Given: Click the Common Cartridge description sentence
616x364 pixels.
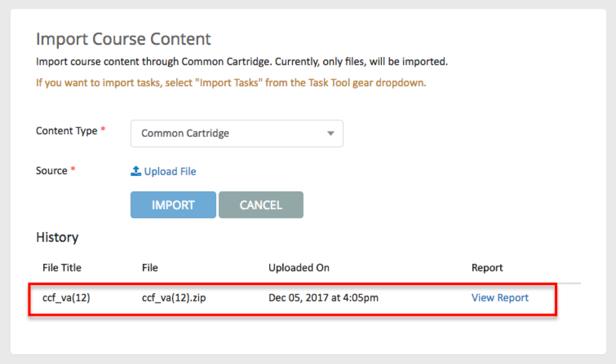Looking at the screenshot, I should pos(242,62).
